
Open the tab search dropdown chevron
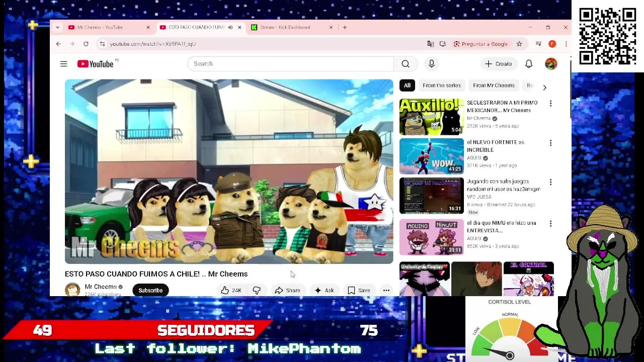[x=57, y=27]
